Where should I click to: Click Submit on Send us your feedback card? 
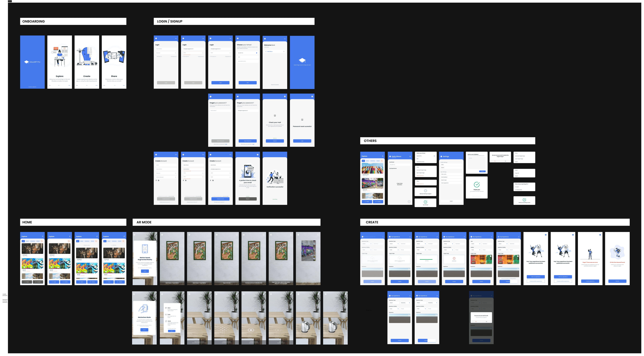(482, 171)
